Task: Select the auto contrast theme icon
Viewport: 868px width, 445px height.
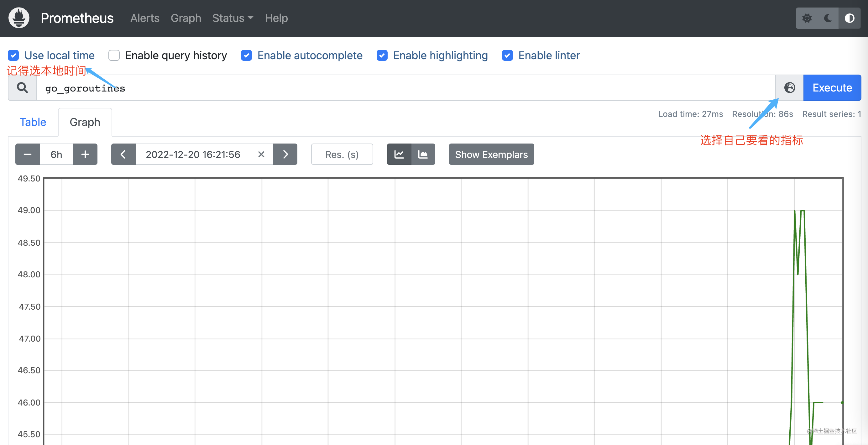Action: click(x=850, y=18)
